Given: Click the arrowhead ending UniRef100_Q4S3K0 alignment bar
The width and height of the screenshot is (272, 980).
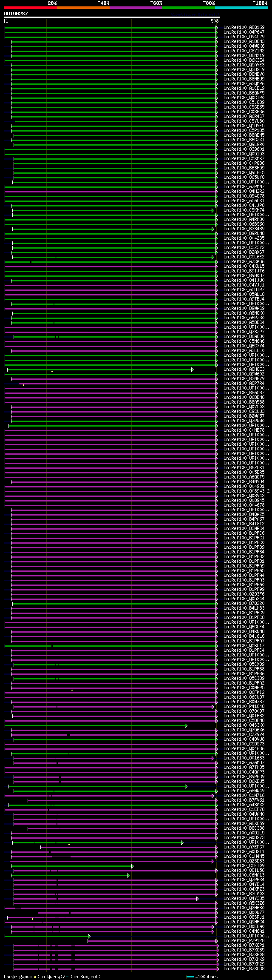Looking at the screenshot, I should coord(186,725).
